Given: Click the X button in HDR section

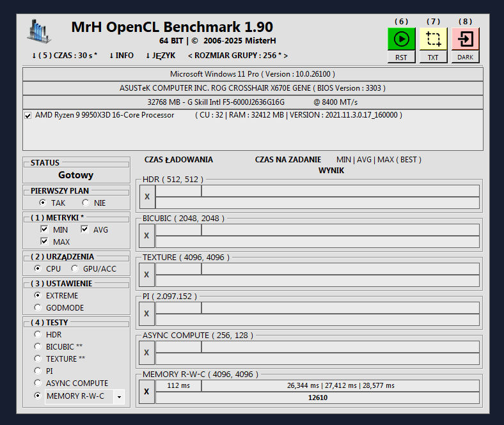Looking at the screenshot, I should pyautogui.click(x=147, y=197).
